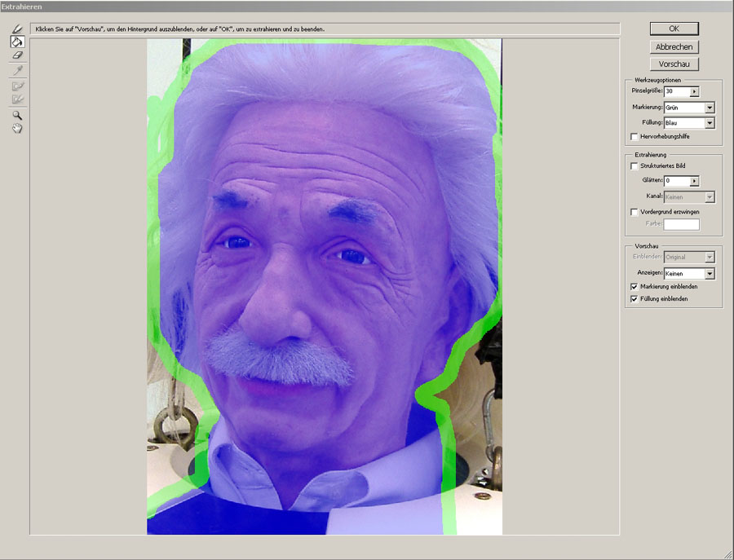This screenshot has height=560, width=734.
Task: Open the Markierung color dropdown
Action: tap(710, 108)
